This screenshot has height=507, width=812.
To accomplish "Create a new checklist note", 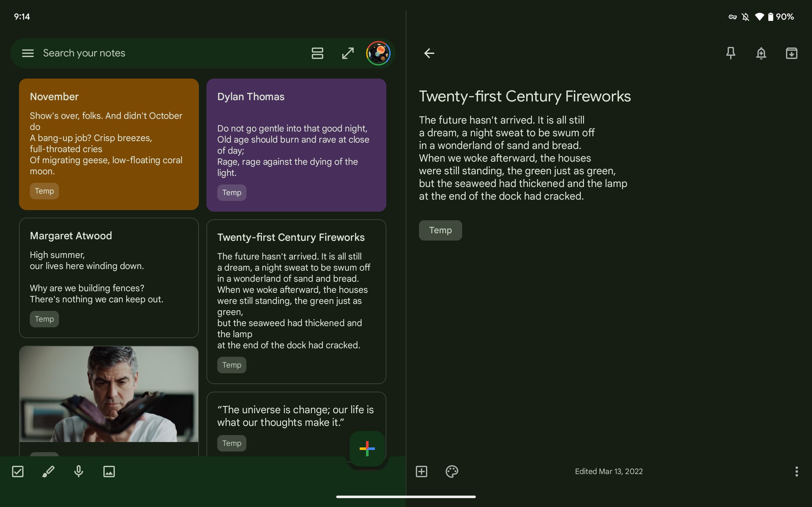I will coord(18,471).
